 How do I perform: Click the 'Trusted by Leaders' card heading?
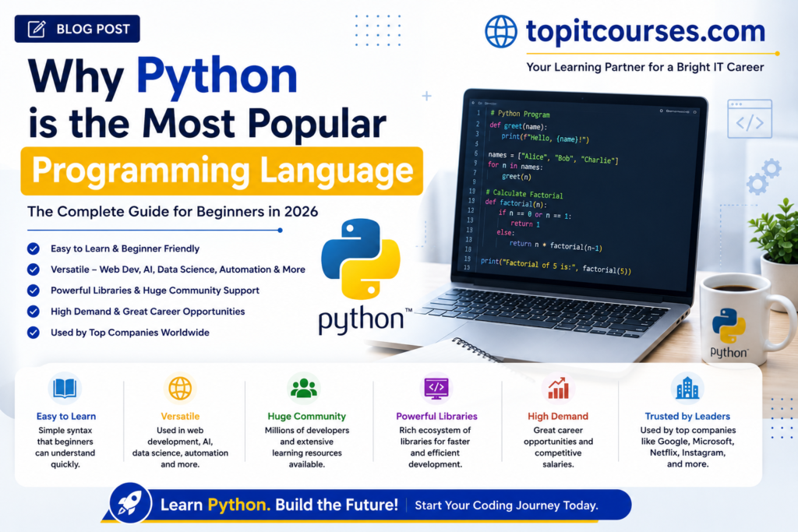(687, 416)
